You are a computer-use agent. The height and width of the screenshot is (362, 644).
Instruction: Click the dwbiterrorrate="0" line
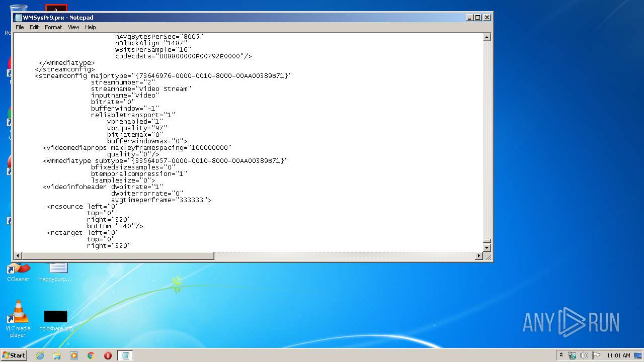(x=147, y=194)
